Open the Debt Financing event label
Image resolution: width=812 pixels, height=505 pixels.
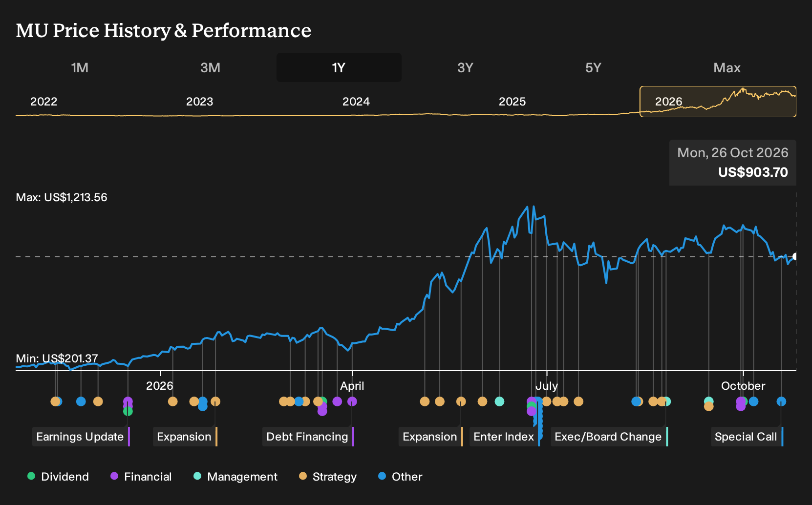pos(308,437)
